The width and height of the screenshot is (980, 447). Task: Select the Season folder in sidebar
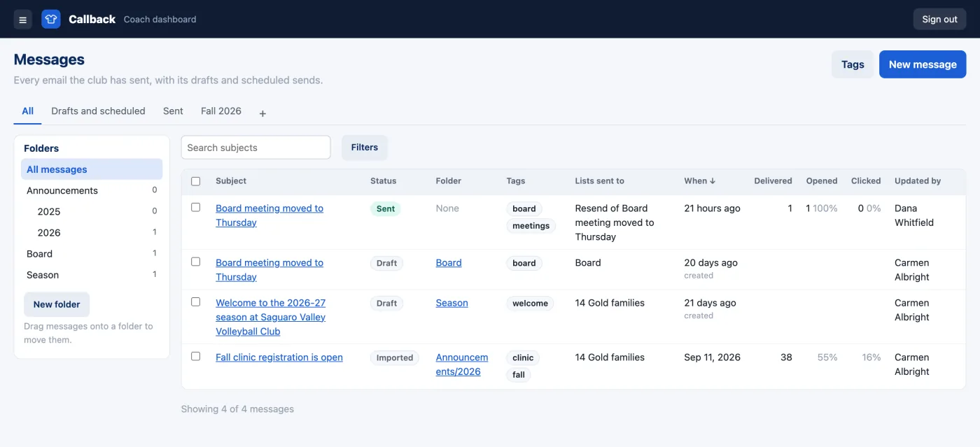tap(92, 274)
